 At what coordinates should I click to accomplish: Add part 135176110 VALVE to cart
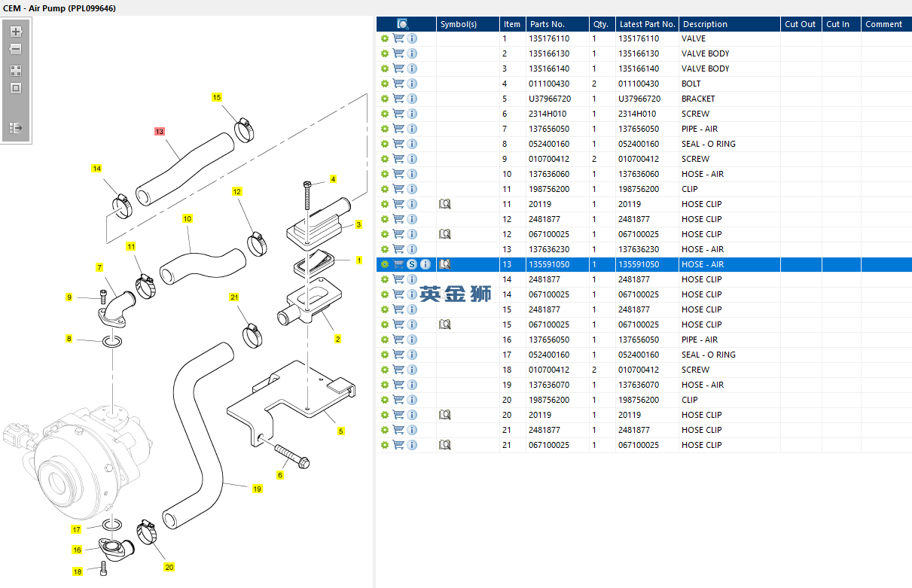click(398, 38)
